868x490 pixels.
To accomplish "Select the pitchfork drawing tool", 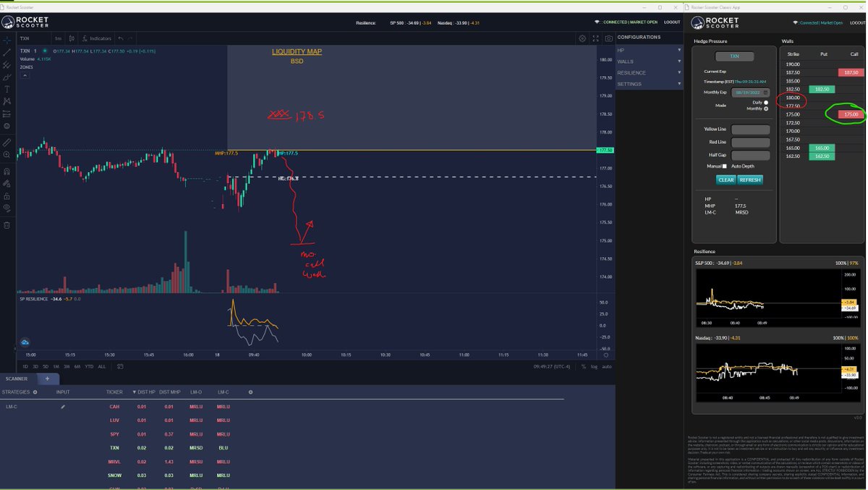I will point(7,64).
